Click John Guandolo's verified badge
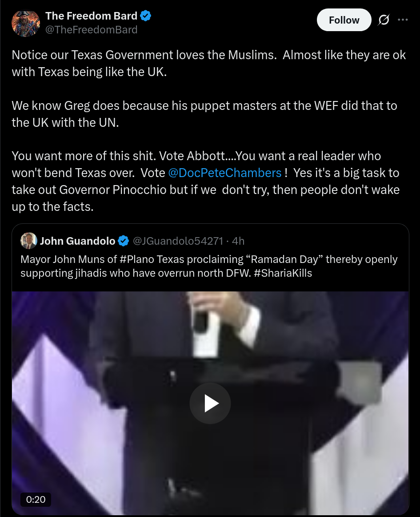 124,241
